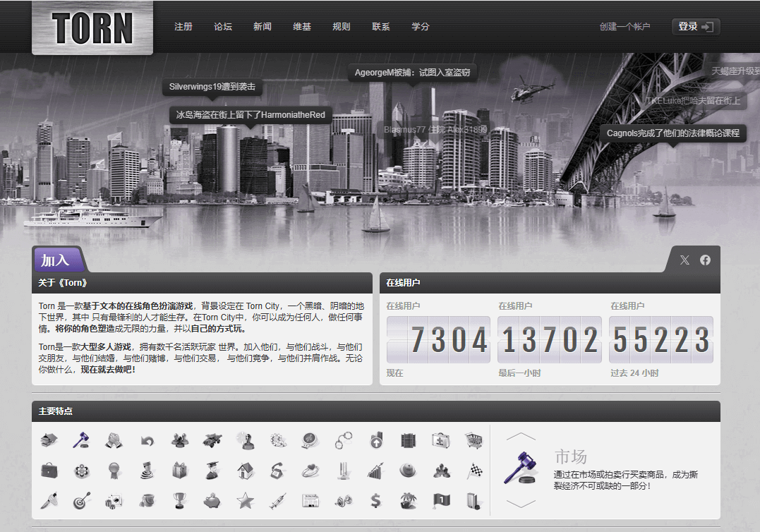Select 规则 in the top navigation

coord(342,27)
